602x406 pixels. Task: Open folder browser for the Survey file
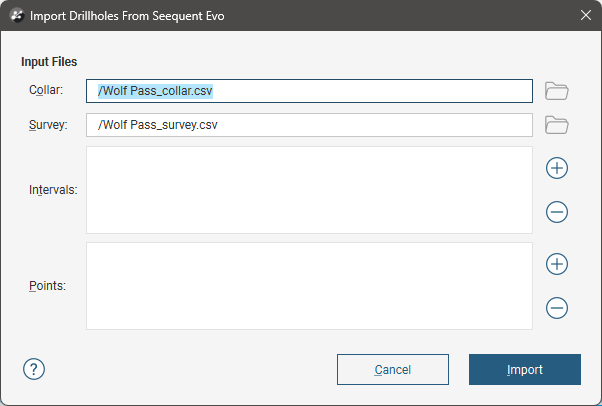[557, 126]
